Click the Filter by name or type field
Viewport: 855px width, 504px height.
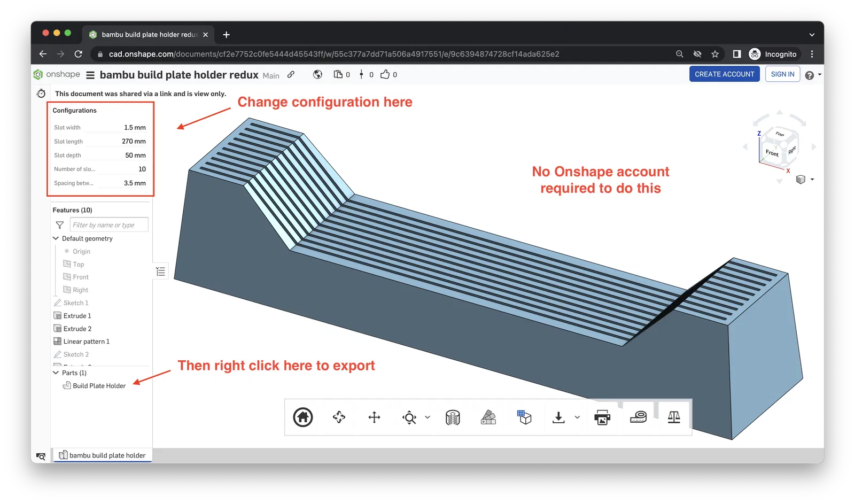(108, 225)
